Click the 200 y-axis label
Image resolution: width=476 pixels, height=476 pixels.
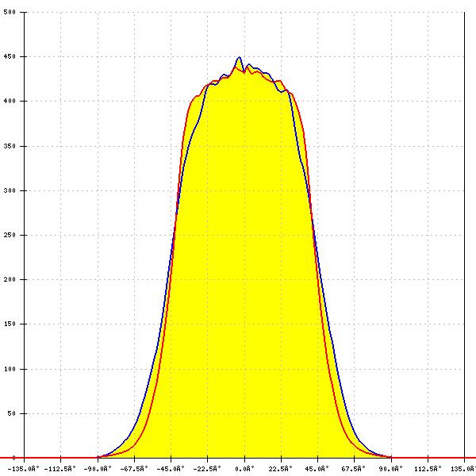[x=10, y=279]
